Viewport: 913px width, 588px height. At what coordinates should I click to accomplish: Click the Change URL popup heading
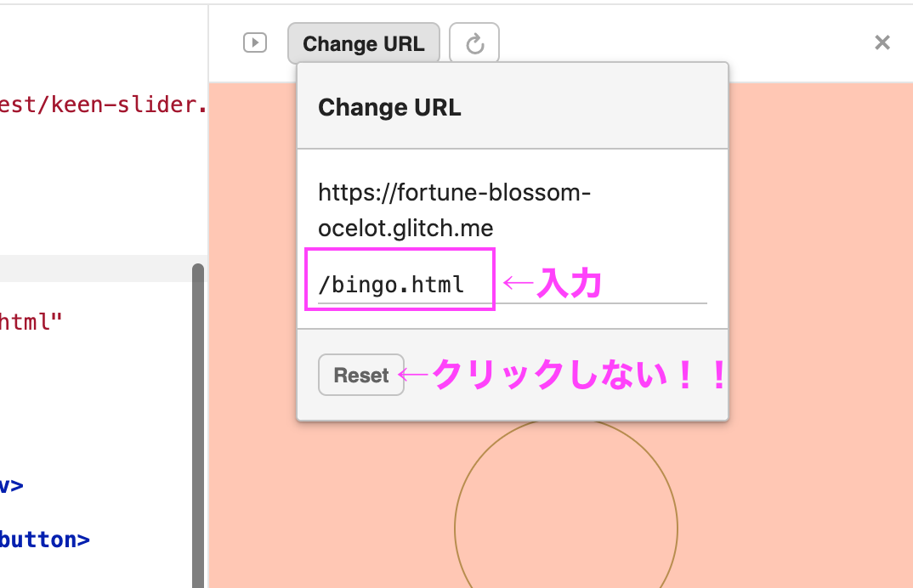(389, 108)
